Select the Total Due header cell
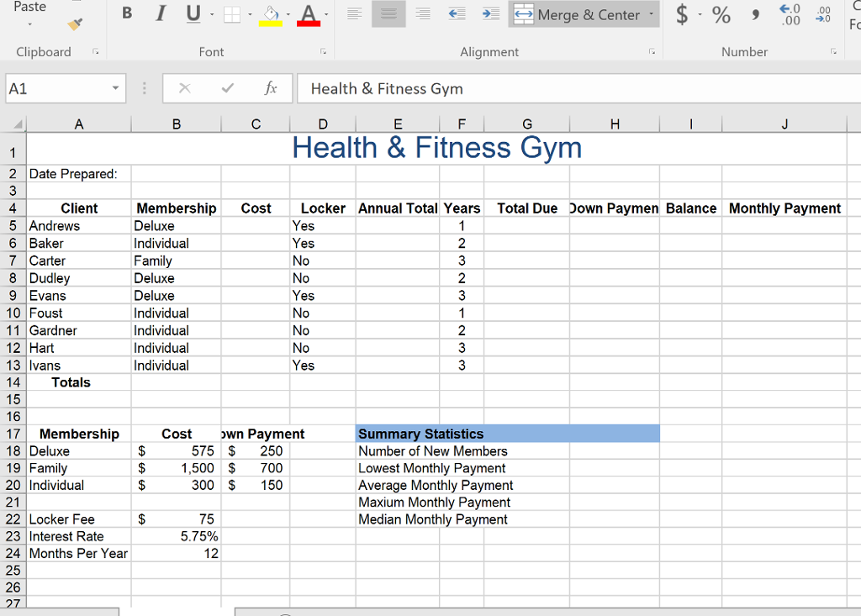The height and width of the screenshot is (616, 861). [527, 208]
